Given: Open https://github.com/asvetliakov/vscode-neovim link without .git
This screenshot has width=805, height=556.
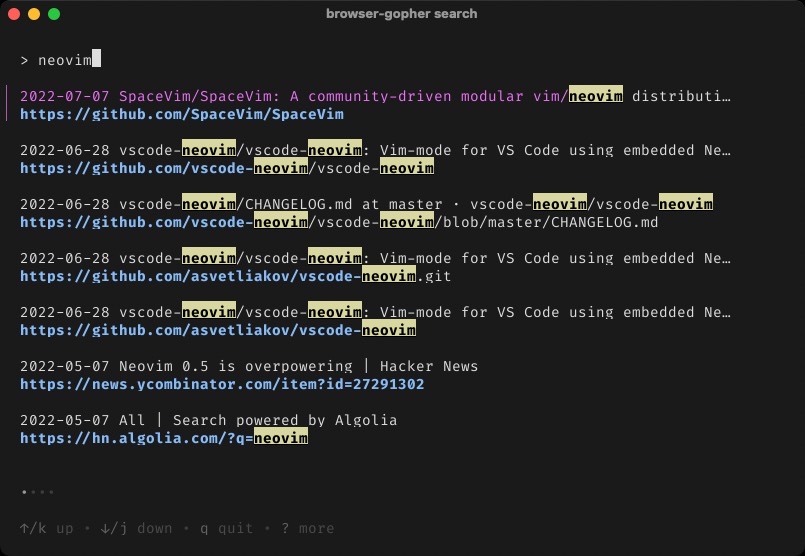Looking at the screenshot, I should click(x=218, y=330).
